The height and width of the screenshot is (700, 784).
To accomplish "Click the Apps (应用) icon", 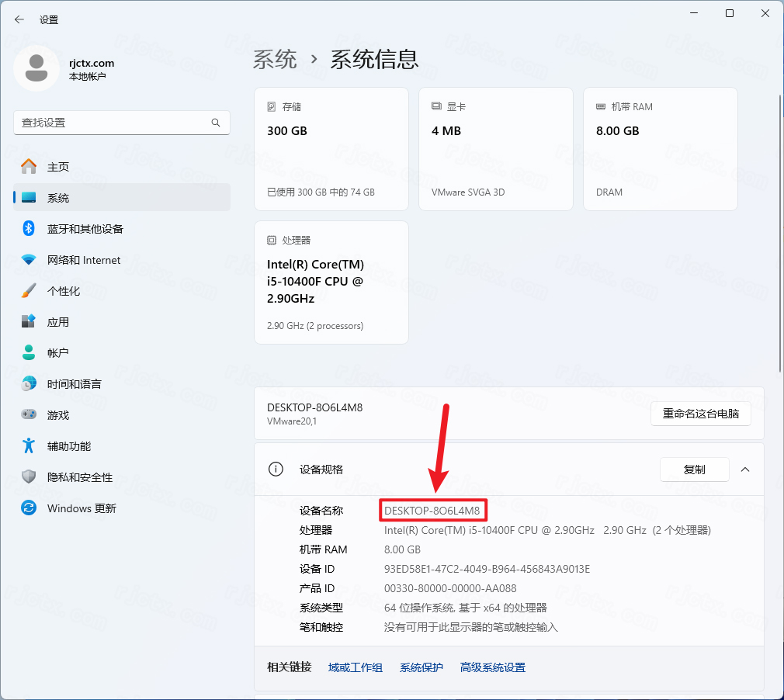I will 29,321.
